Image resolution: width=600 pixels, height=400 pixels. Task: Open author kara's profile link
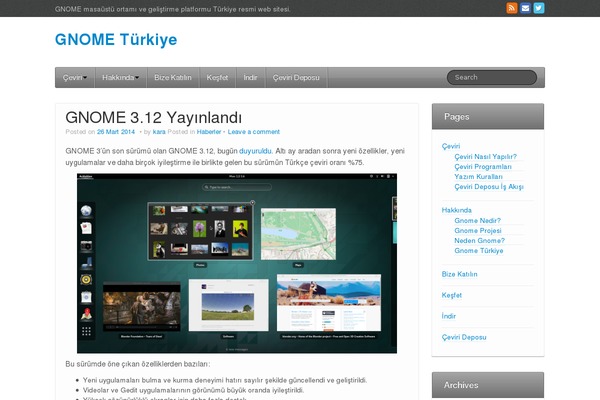159,132
